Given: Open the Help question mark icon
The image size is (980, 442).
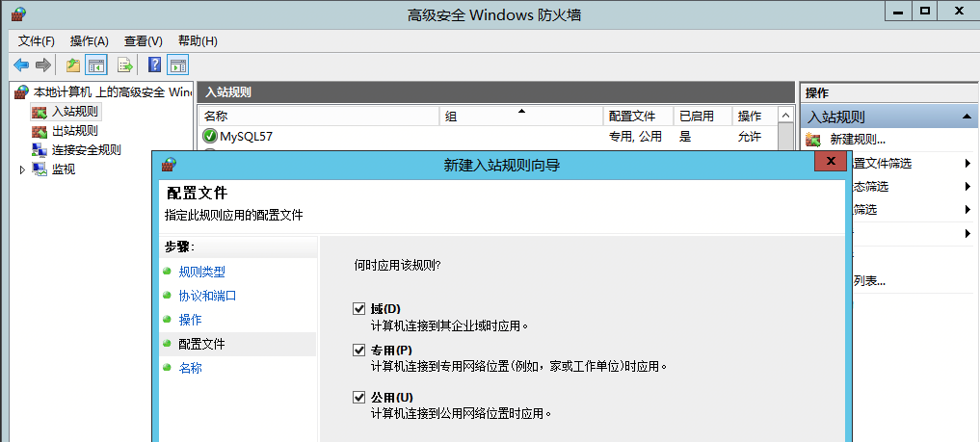Looking at the screenshot, I should coord(154,65).
